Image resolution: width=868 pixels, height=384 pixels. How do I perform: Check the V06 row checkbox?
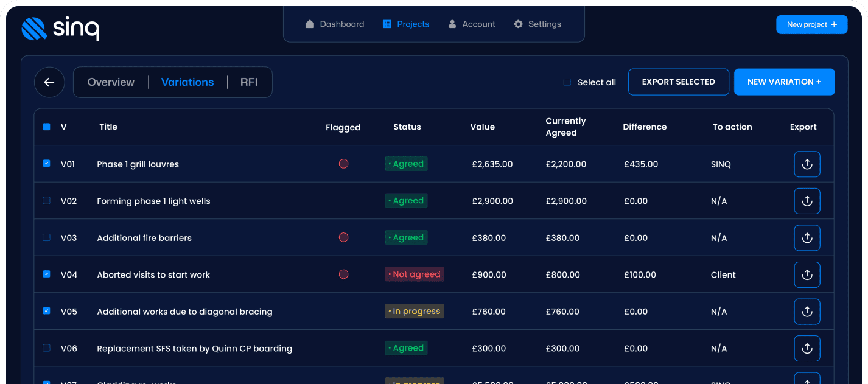pyautogui.click(x=46, y=348)
